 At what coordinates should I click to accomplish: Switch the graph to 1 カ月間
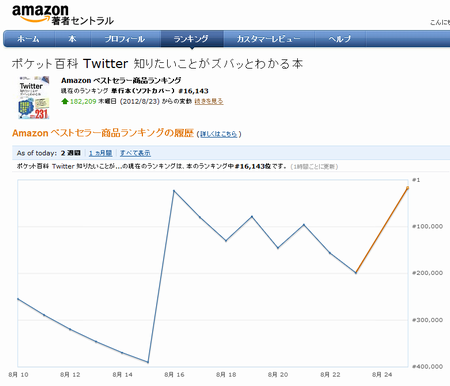point(100,153)
